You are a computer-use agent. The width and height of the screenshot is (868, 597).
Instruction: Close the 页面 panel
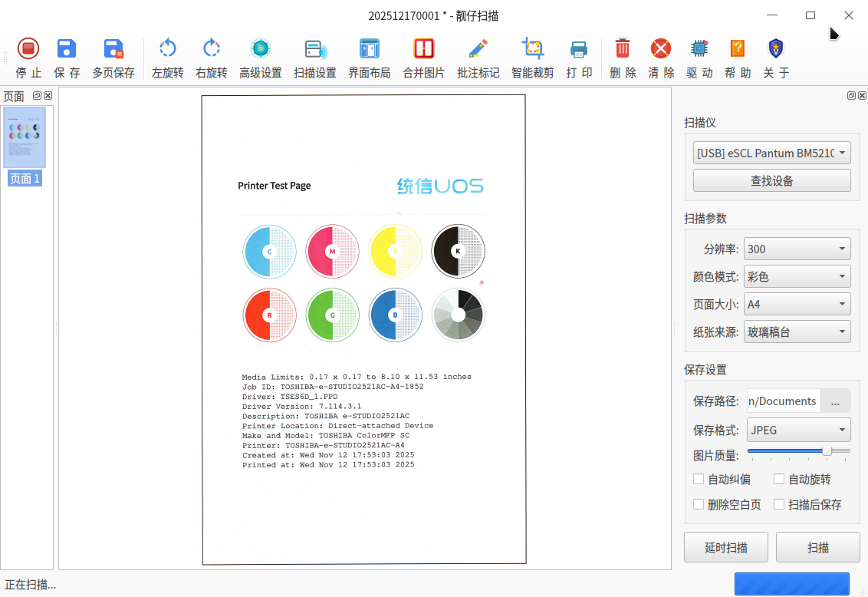click(48, 96)
